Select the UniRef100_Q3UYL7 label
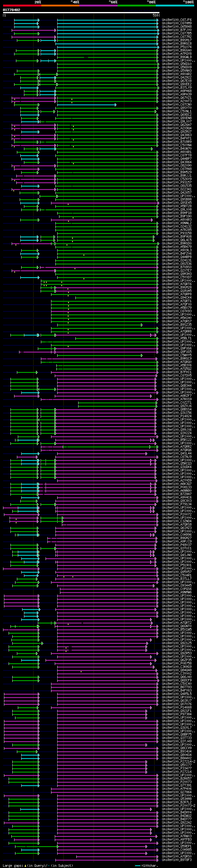Screen dimensions: 197x868 click(177, 728)
